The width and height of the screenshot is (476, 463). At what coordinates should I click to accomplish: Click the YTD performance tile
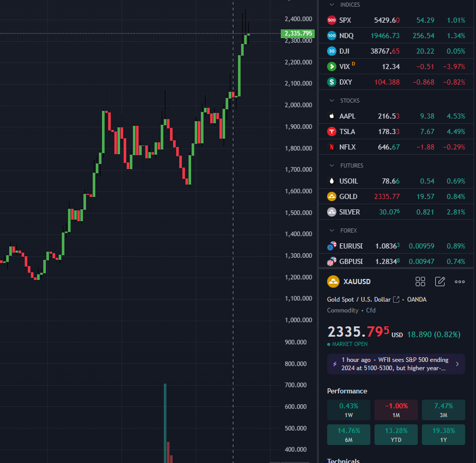396,435
